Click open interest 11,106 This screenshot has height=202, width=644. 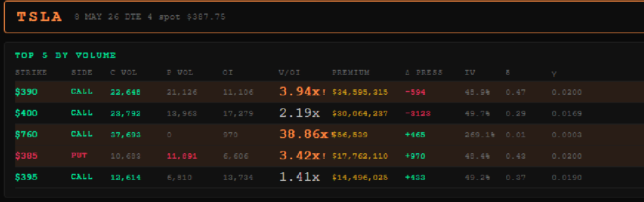[238, 92]
